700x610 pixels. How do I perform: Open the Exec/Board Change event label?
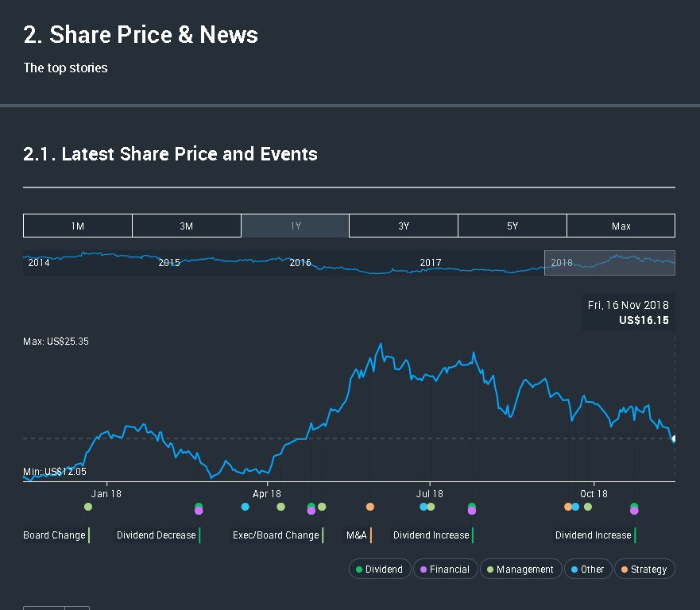pos(276,535)
